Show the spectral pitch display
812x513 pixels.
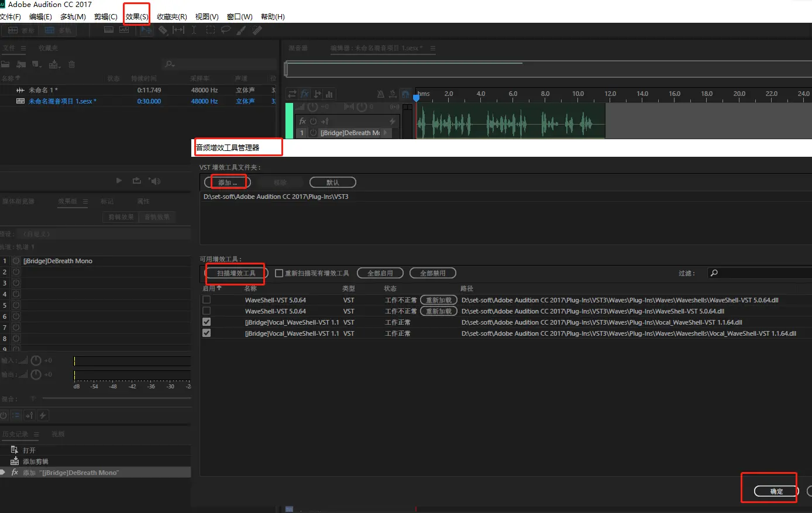pyautogui.click(x=124, y=30)
